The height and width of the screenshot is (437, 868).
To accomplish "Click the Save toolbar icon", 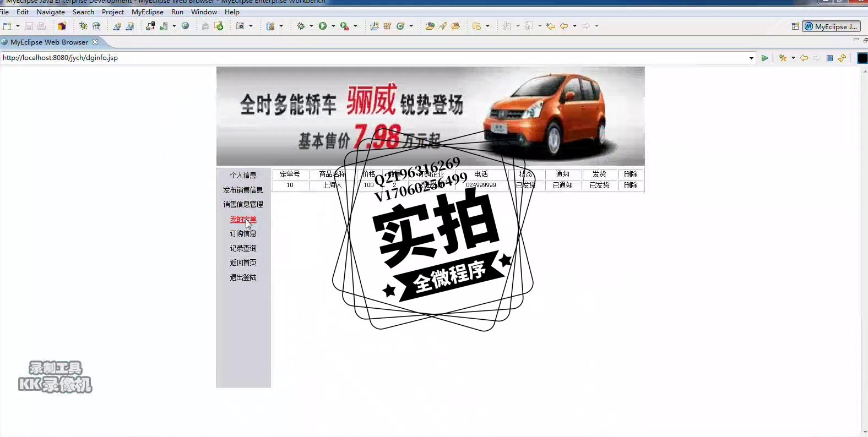I will (29, 26).
